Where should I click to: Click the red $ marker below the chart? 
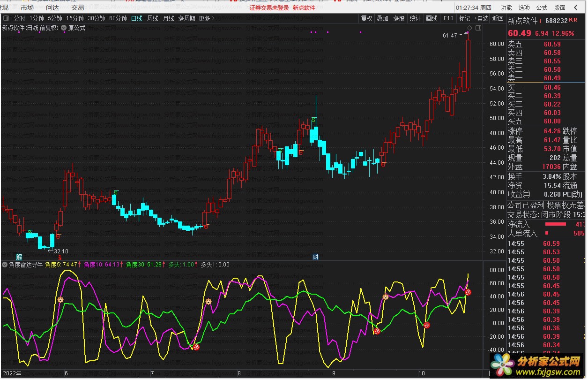60,257
